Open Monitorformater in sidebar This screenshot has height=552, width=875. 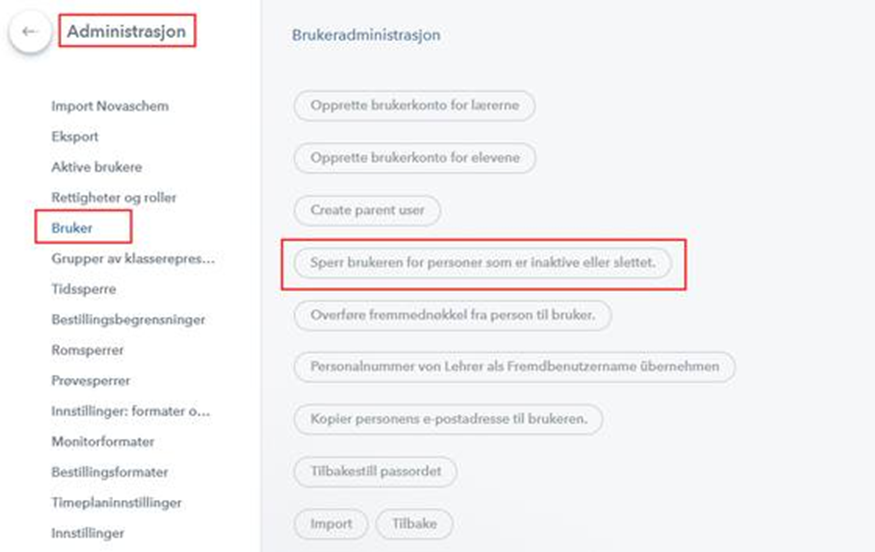coord(103,441)
